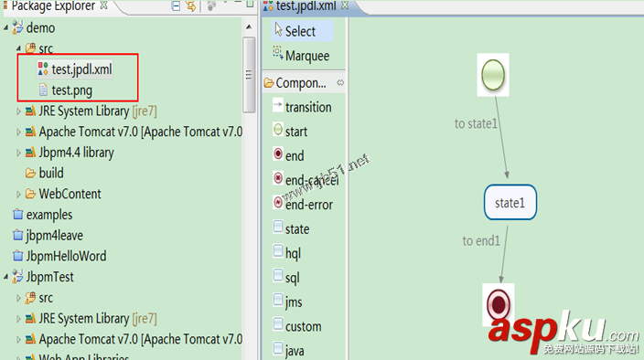Click the green start node on canvas
The image size is (644, 360).
pos(493,75)
